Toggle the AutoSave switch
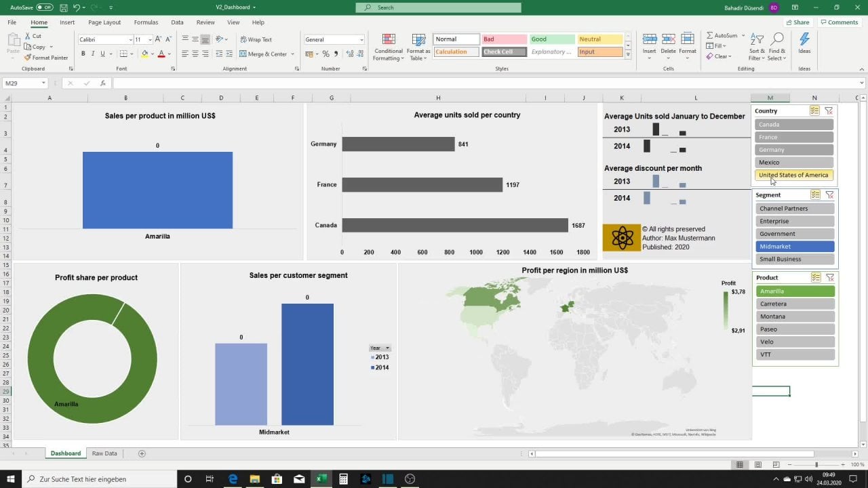Viewport: 868px width, 488px height. (45, 7)
